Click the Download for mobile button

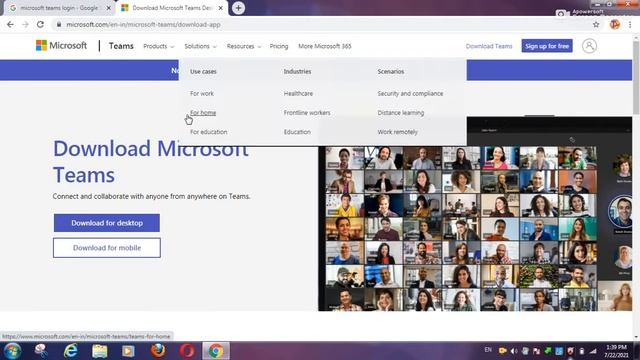click(107, 248)
